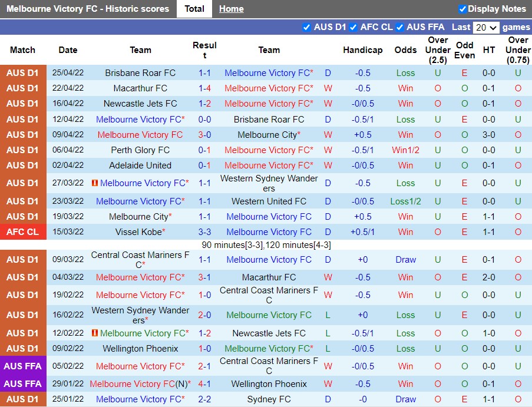
Task: Open Perth Glory FC team link
Action: coord(140,150)
